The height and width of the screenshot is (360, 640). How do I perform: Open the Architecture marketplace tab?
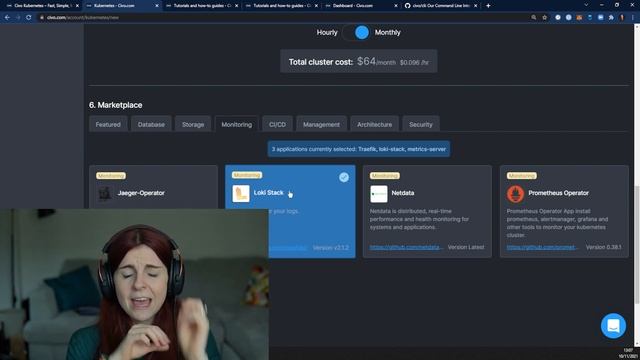375,124
